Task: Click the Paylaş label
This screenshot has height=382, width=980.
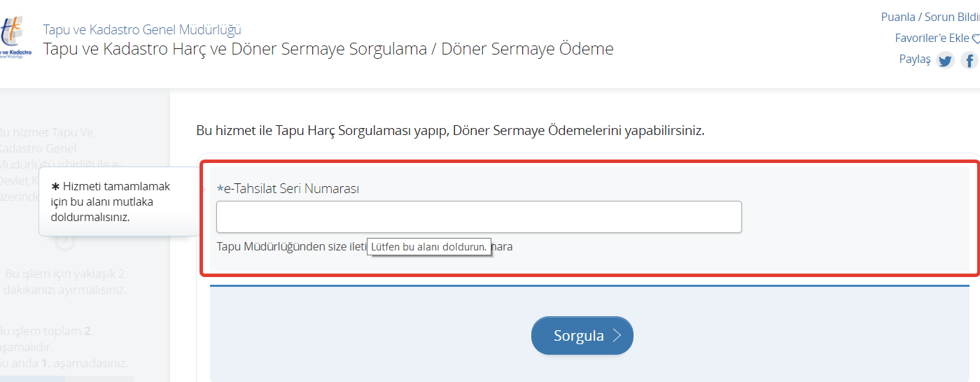Action: tap(915, 59)
